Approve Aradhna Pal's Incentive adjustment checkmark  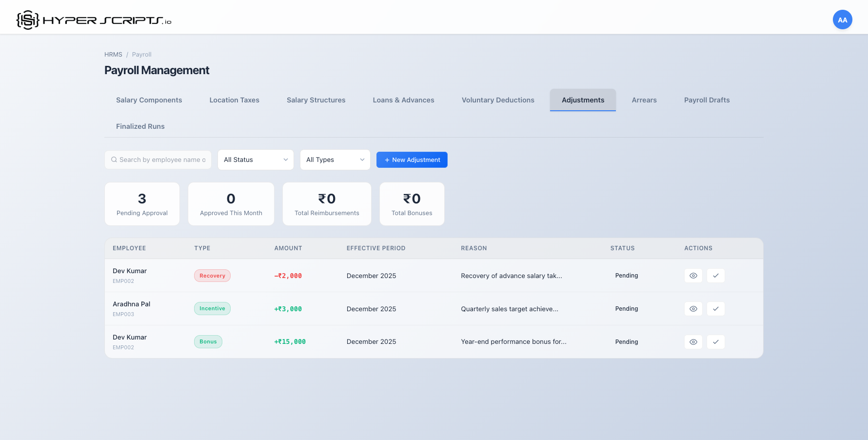pos(715,309)
